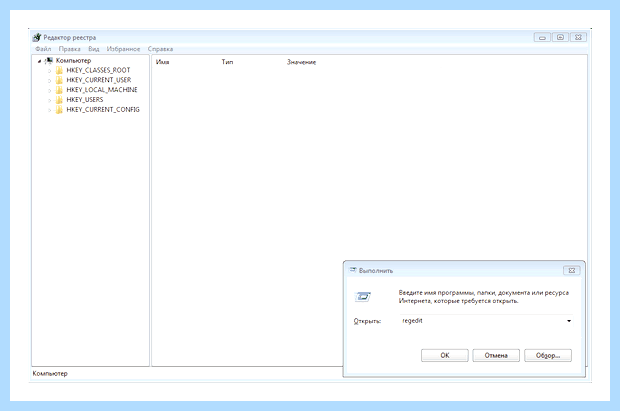
Task: Expand the HKEY_CURRENT_CONFIG branch
Action: [x=49, y=110]
